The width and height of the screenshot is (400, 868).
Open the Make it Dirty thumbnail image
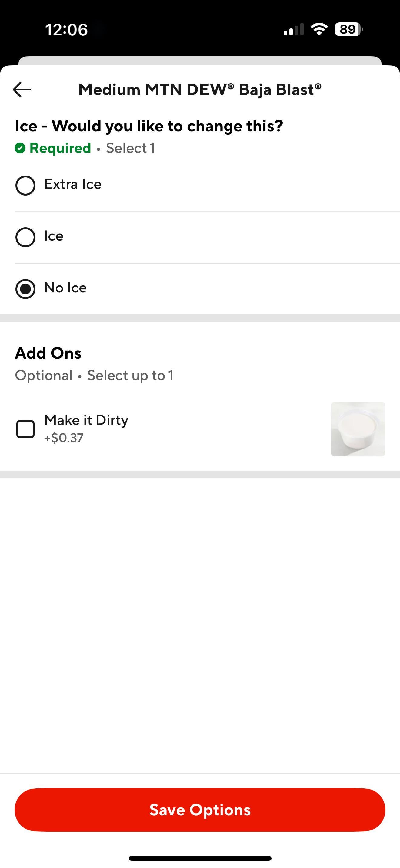(x=358, y=429)
